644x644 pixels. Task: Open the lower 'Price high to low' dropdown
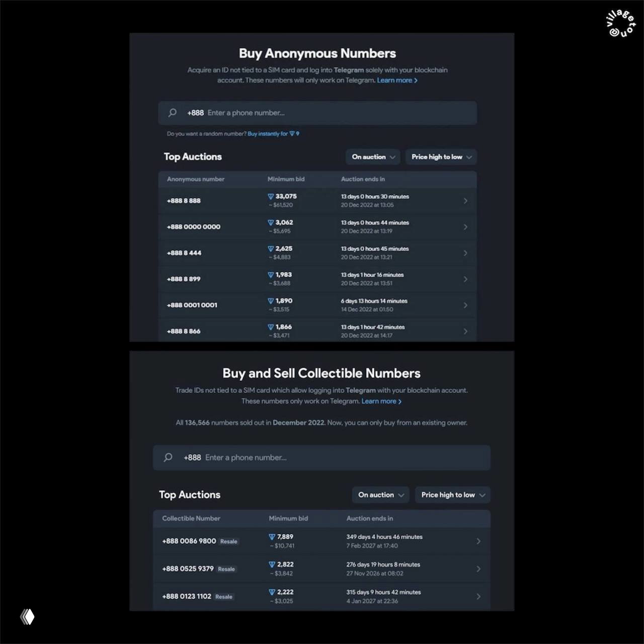[452, 495]
